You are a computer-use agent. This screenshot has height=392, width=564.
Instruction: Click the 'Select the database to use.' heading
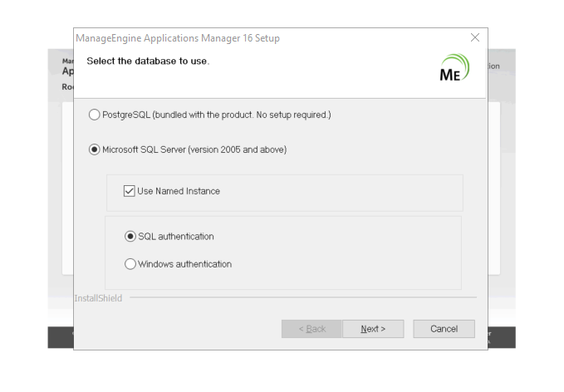148,61
